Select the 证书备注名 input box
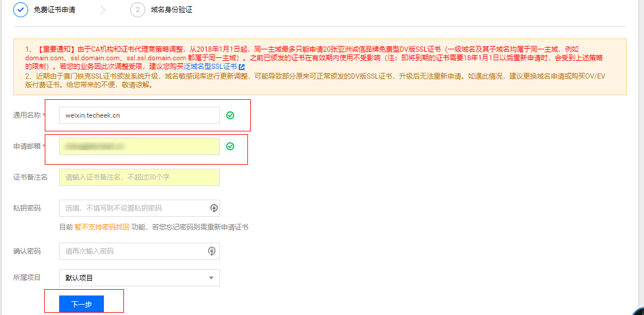Image resolution: width=644 pixels, height=315 pixels. tap(139, 177)
